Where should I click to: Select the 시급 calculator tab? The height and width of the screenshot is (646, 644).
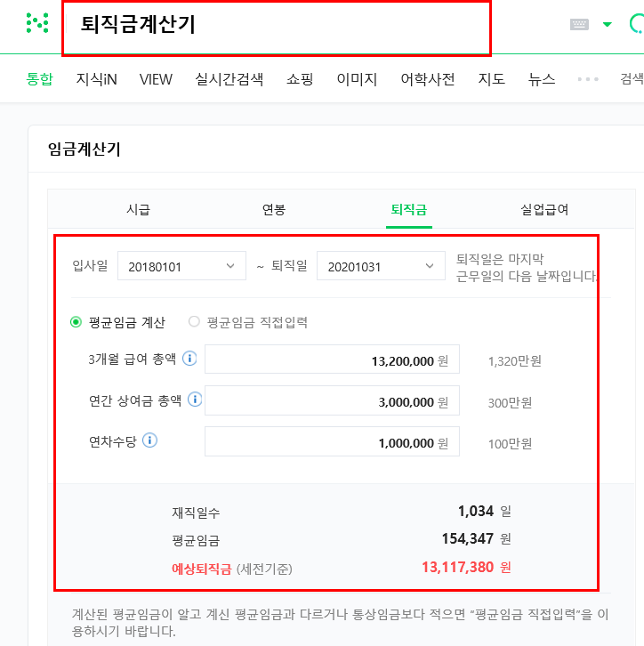[138, 209]
